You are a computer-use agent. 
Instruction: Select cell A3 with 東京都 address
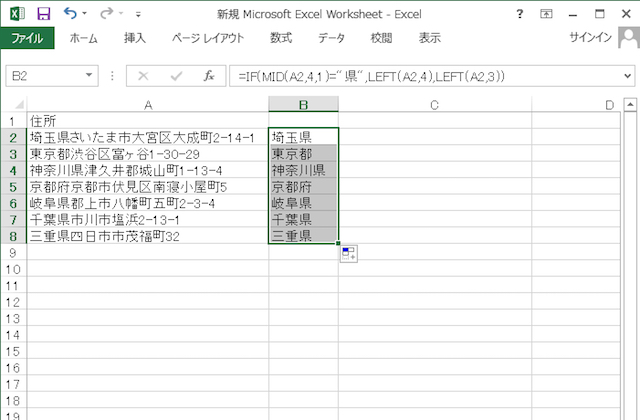click(148, 154)
